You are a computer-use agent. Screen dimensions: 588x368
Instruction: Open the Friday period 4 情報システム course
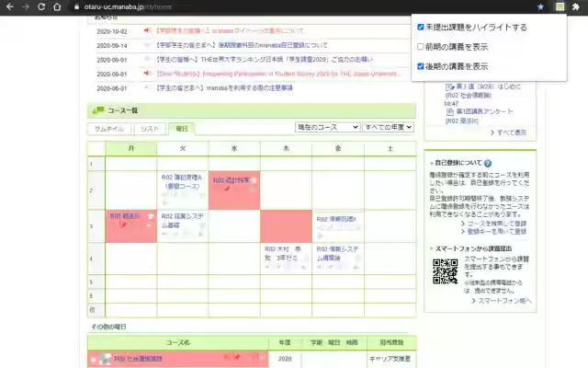(337, 254)
